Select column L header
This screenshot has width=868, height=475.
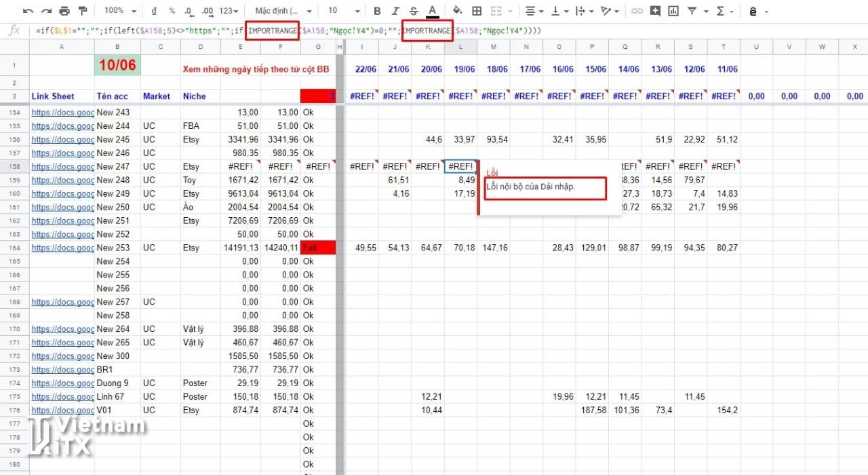(x=461, y=46)
